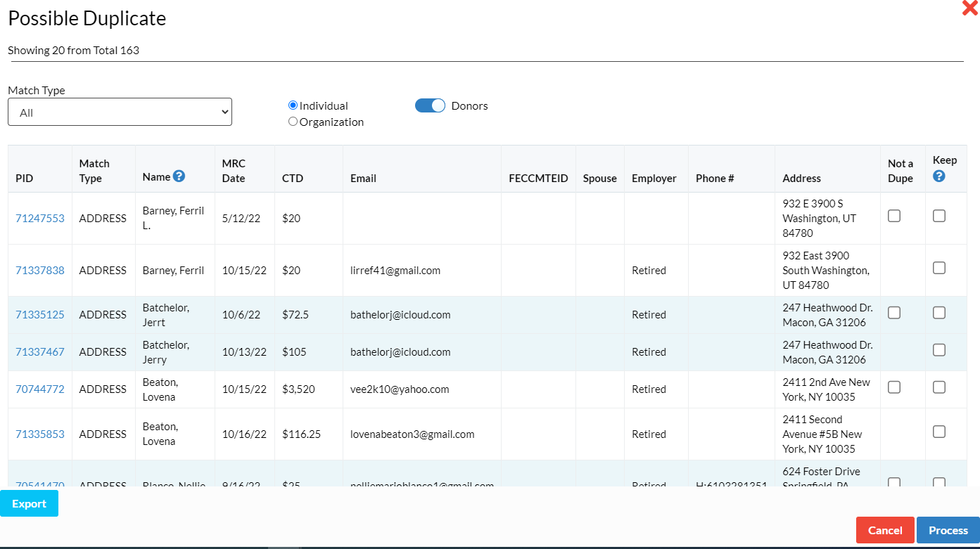
Task: Open PID link 70744772
Action: [x=39, y=389]
